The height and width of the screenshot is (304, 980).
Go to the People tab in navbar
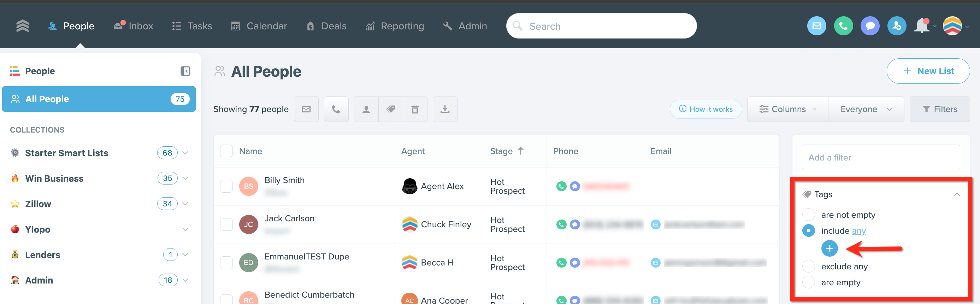click(71, 26)
